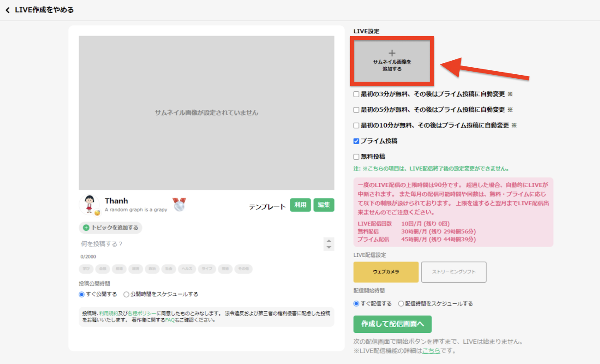Screen dimensions: 600x364
Task: Enable 最初の3分が無料 checkbox
Action: [x=356, y=94]
